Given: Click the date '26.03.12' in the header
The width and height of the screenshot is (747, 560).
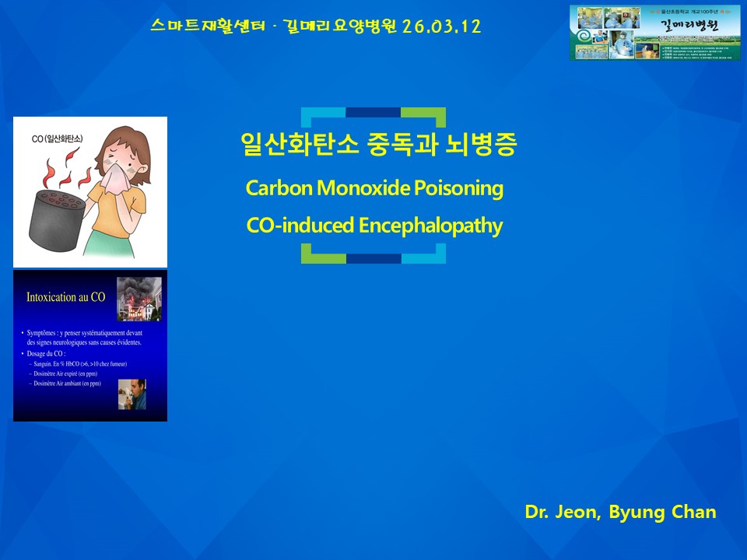Looking at the screenshot, I should tap(441, 26).
